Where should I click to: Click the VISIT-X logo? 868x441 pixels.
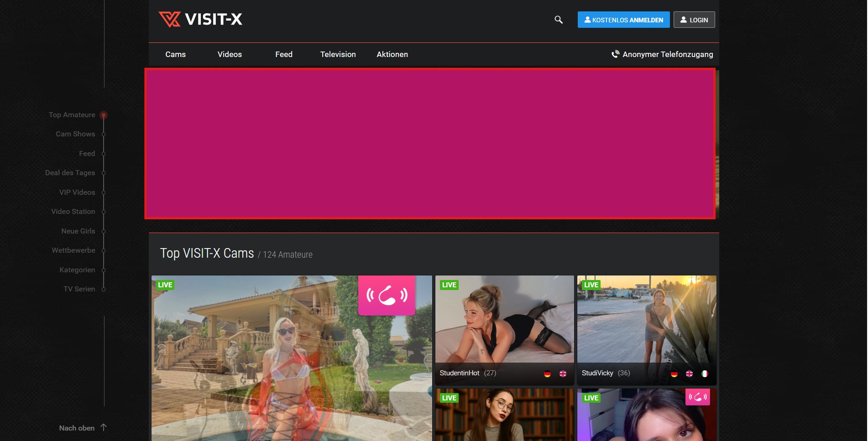(201, 19)
